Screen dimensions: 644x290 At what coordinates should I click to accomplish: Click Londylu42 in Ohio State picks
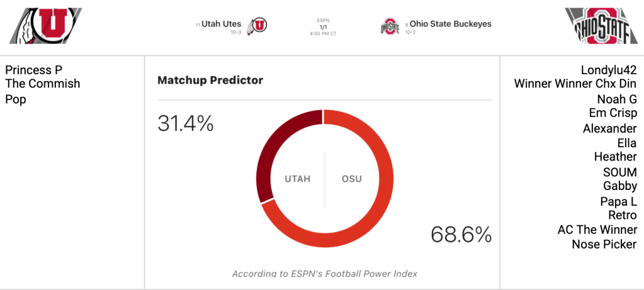click(609, 70)
